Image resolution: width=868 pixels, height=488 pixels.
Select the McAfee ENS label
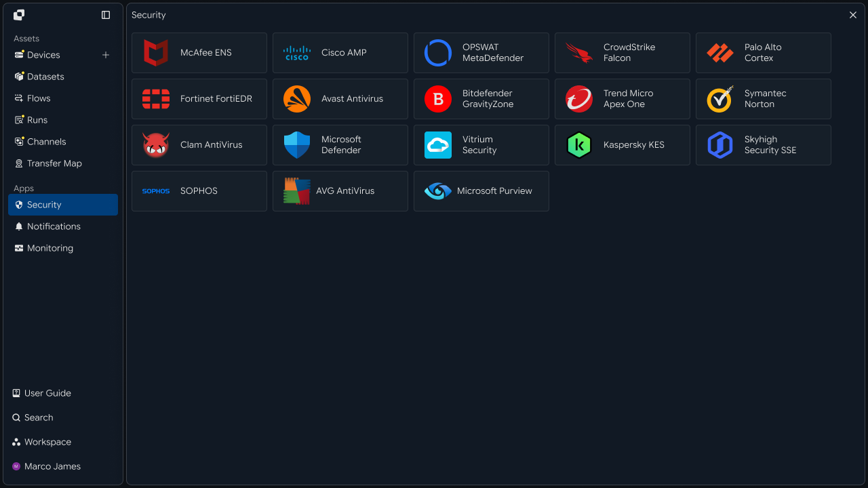[x=206, y=53]
